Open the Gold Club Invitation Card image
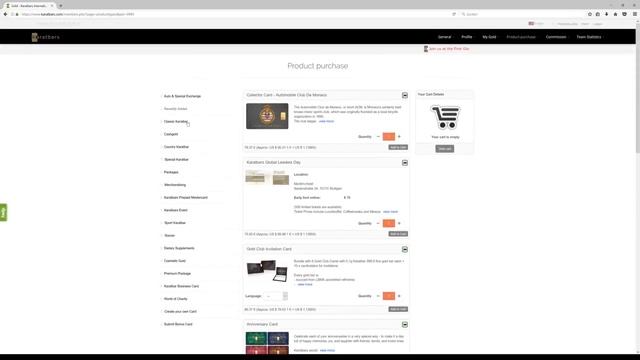 click(267, 271)
